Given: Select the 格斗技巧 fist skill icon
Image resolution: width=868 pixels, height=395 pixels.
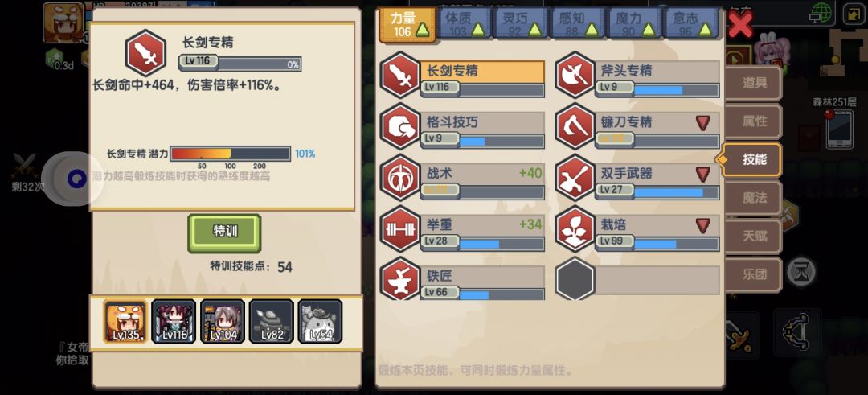Looking at the screenshot, I should click(x=399, y=126).
